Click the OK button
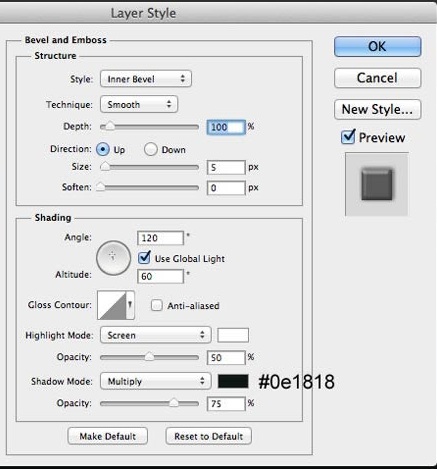 pos(377,46)
